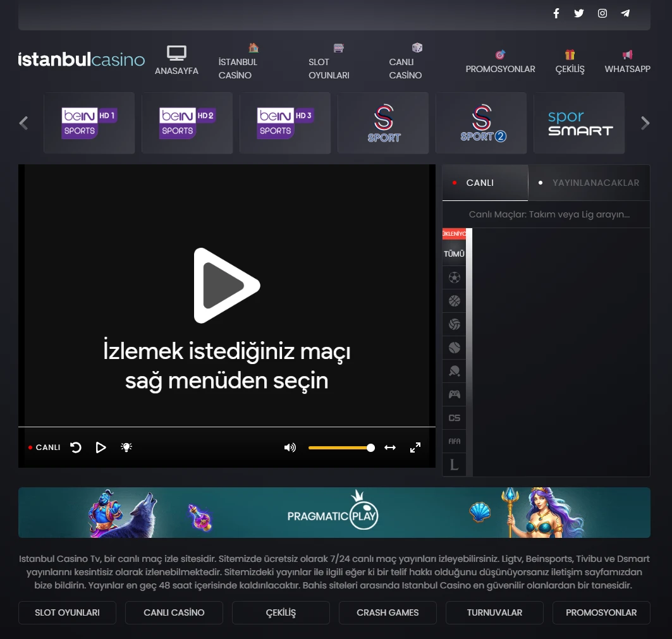The width and height of the screenshot is (672, 639).
Task: Filter matches by gamepad e-sports icon
Action: 455,394
